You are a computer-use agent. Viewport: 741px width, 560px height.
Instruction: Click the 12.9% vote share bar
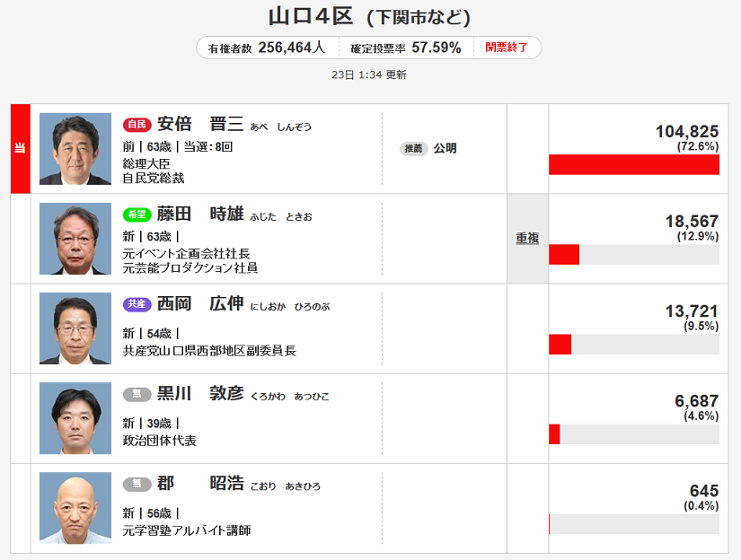click(564, 255)
